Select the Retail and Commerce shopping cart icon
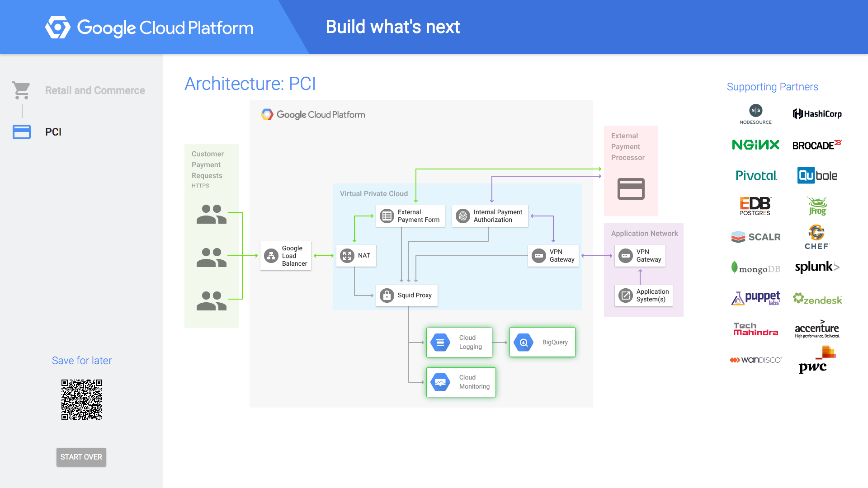 [21, 90]
